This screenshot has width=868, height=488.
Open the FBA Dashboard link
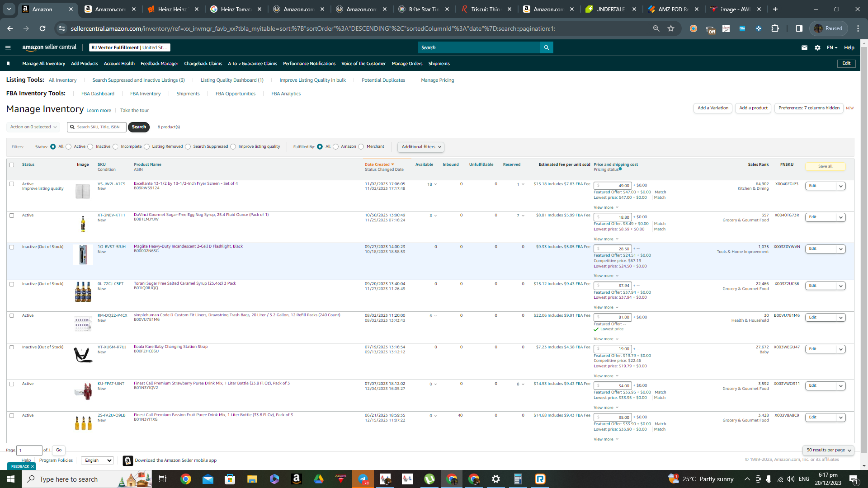tap(98, 94)
